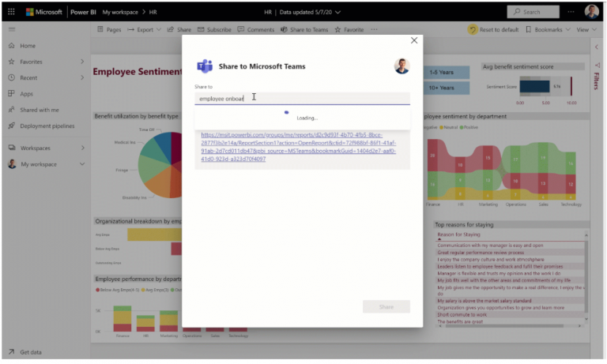Select the 10+ Years slicer button

coord(447,88)
